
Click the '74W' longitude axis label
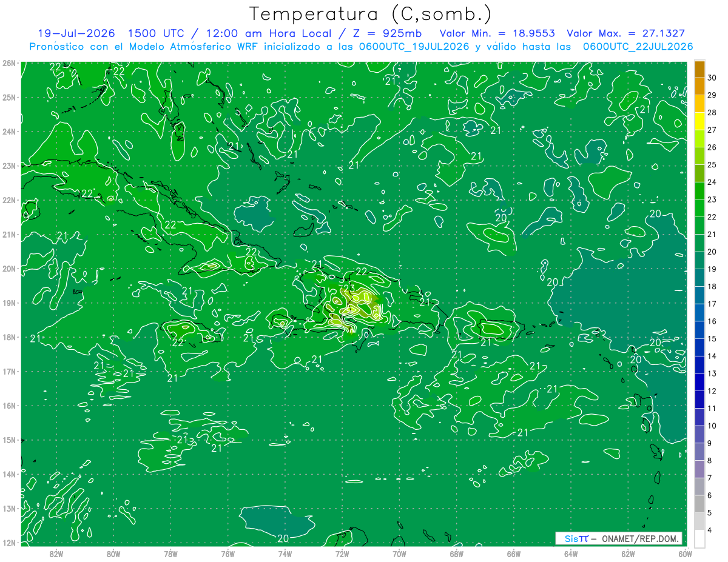coord(285,554)
